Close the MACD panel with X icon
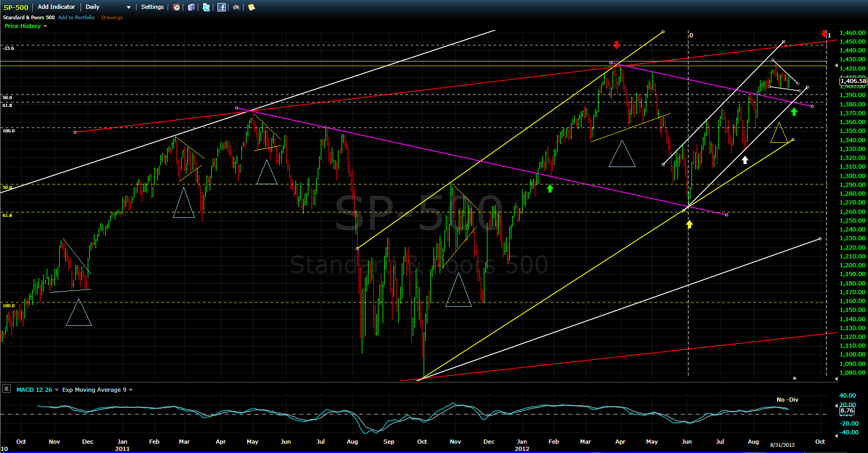868x453 pixels. [6, 388]
